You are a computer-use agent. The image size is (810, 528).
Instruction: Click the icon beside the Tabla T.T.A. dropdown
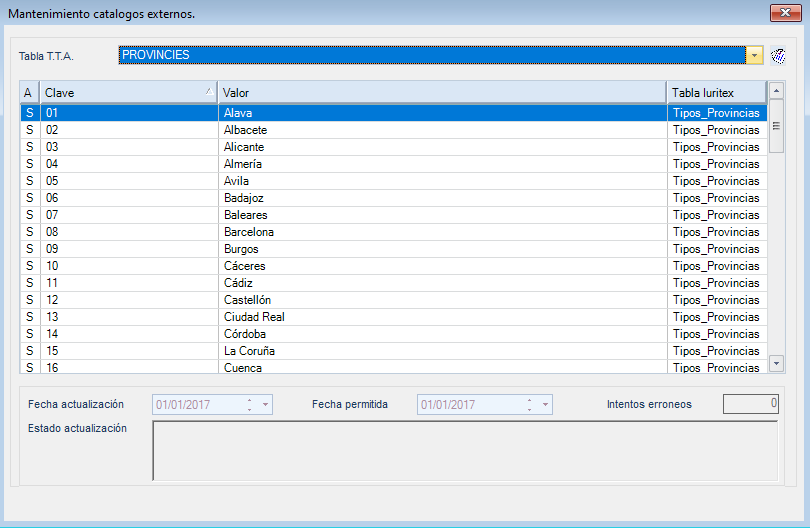[779, 55]
